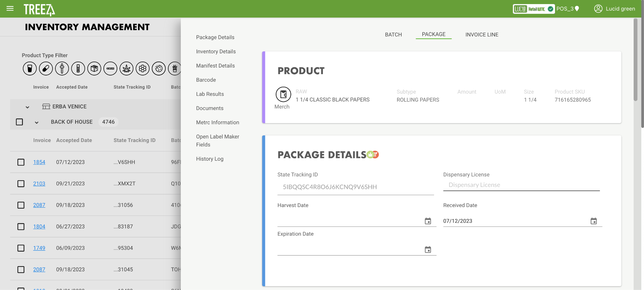Open Harvest Date calendar picker

(428, 221)
